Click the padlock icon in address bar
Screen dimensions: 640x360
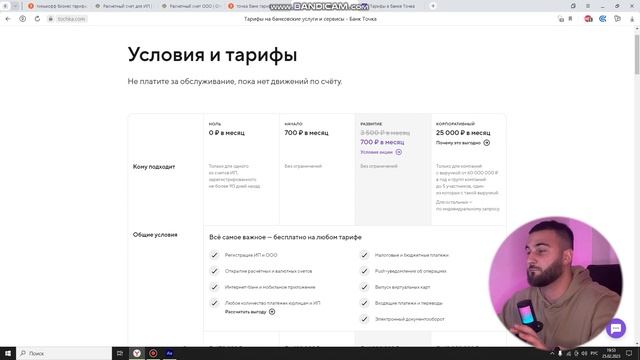(51, 19)
